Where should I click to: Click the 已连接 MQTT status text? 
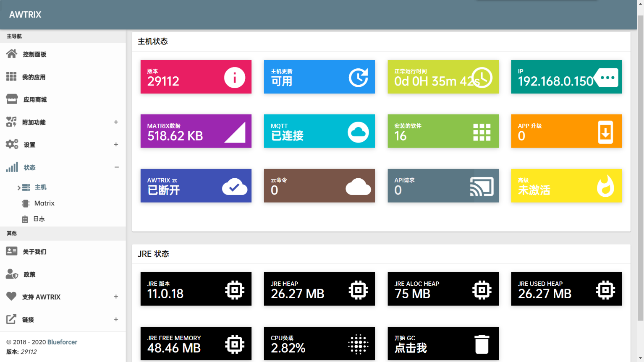coord(287,135)
